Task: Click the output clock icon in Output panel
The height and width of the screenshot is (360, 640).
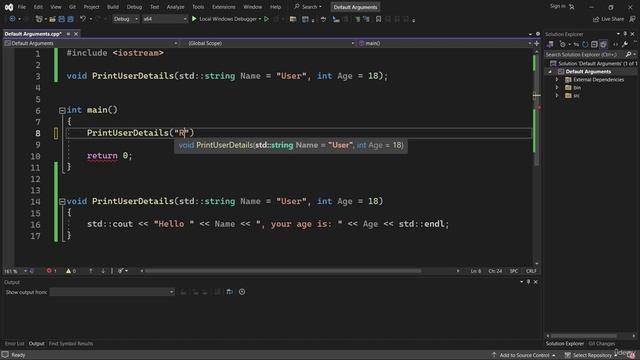Action: [x=242, y=292]
